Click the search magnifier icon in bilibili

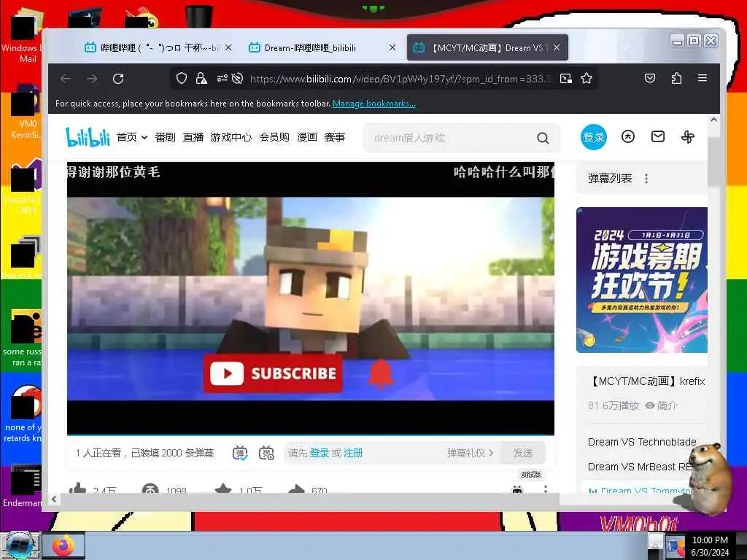click(x=543, y=138)
